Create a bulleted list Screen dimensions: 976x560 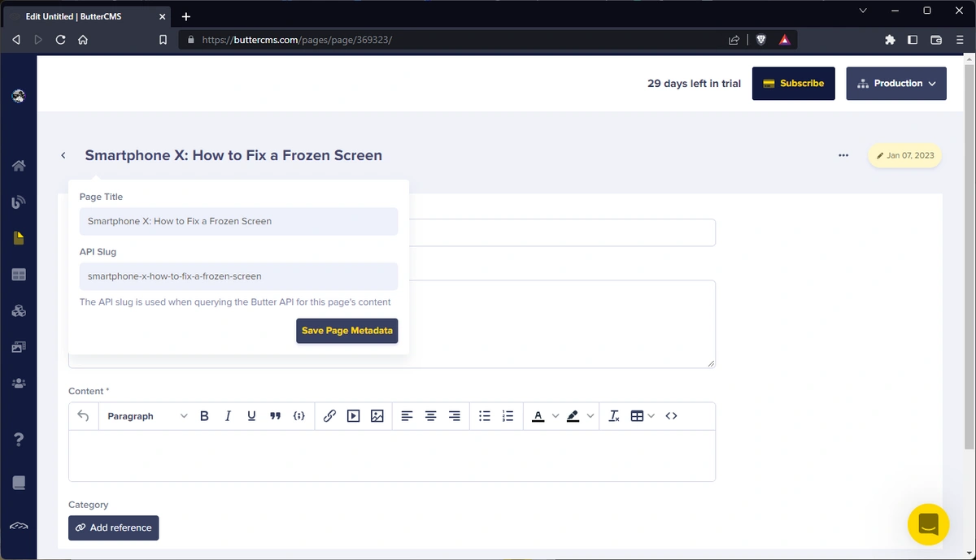[x=485, y=416]
